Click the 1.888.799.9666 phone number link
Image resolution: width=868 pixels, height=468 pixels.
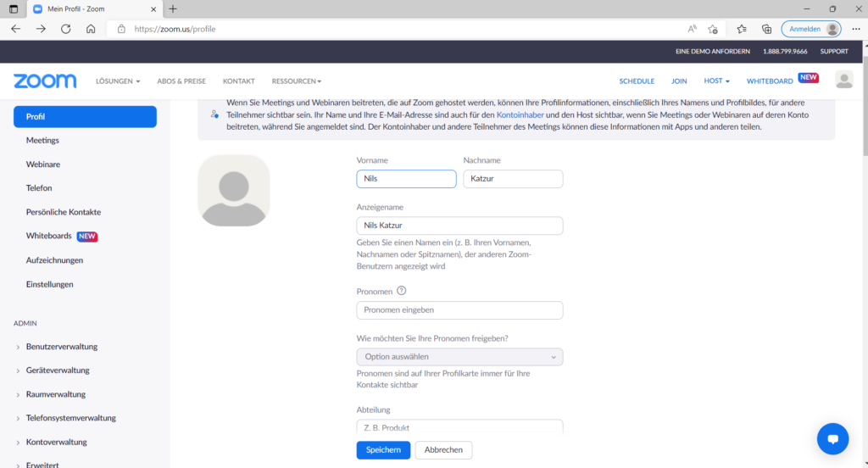[x=785, y=51]
